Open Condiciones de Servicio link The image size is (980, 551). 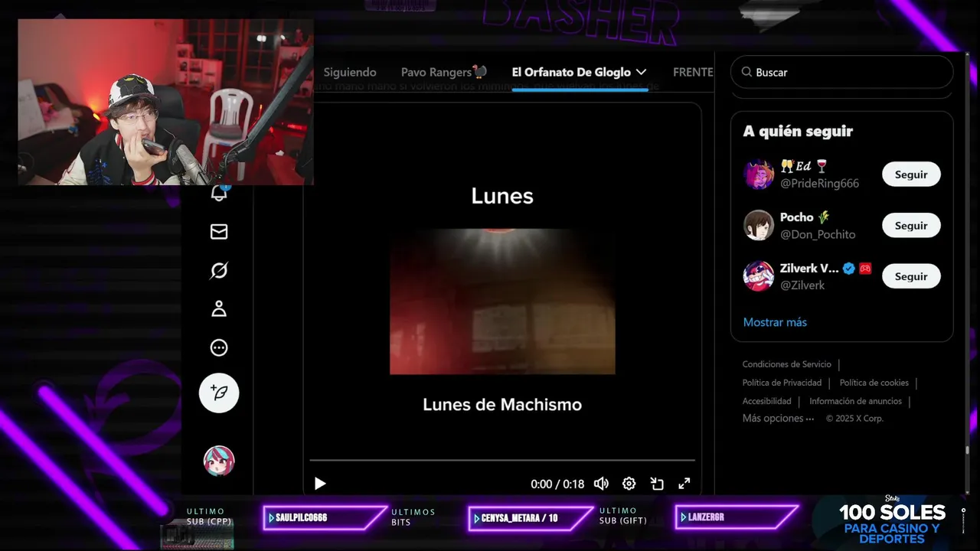pos(787,364)
